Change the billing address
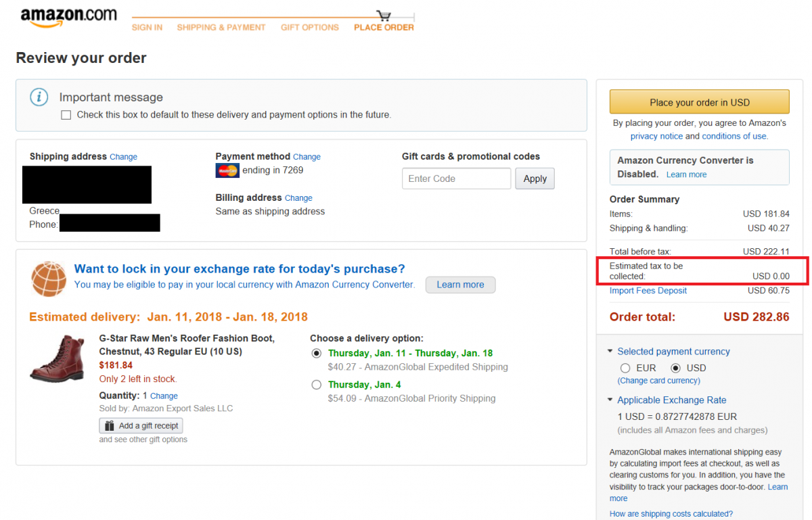The height and width of the screenshot is (520, 812). [298, 198]
